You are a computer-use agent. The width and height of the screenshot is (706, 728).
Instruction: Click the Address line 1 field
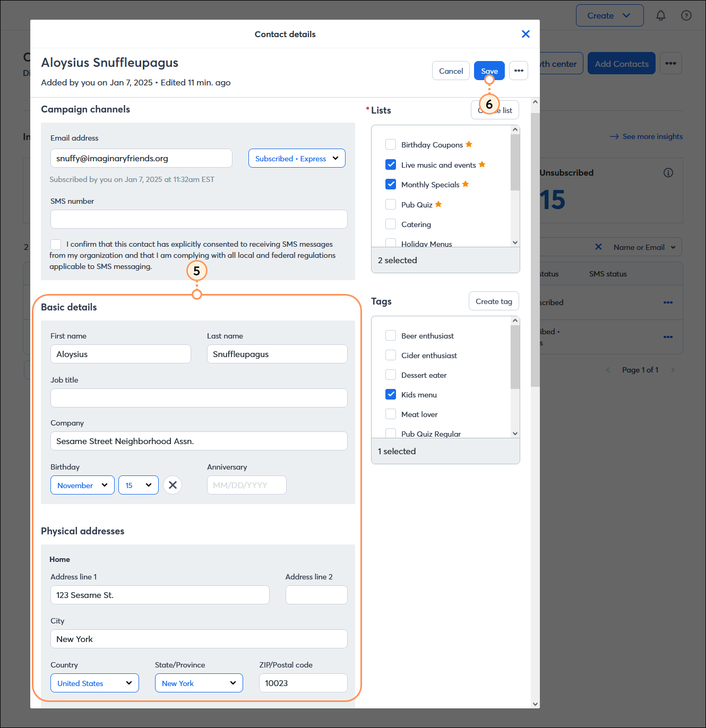coord(160,595)
